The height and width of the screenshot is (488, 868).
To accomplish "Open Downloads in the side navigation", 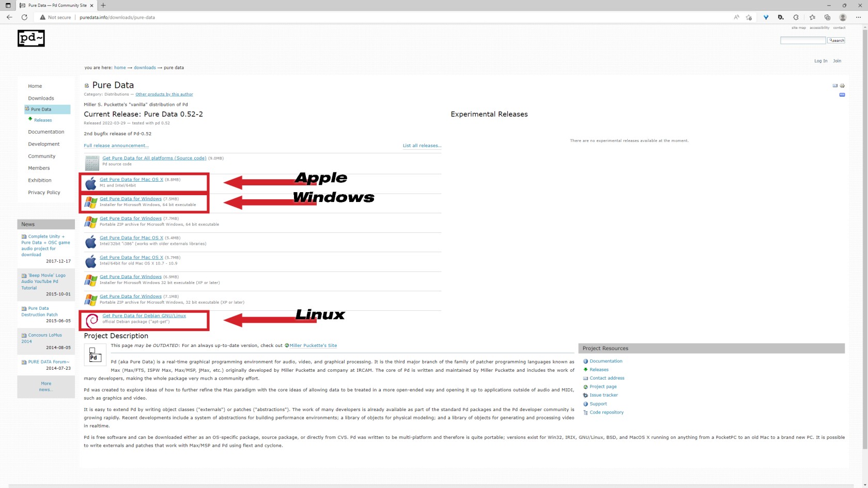I will point(41,98).
